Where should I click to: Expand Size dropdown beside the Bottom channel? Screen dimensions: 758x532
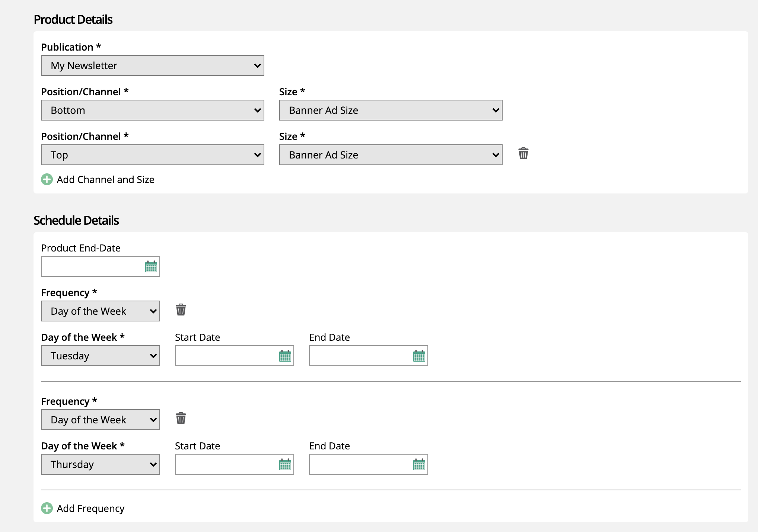(391, 110)
